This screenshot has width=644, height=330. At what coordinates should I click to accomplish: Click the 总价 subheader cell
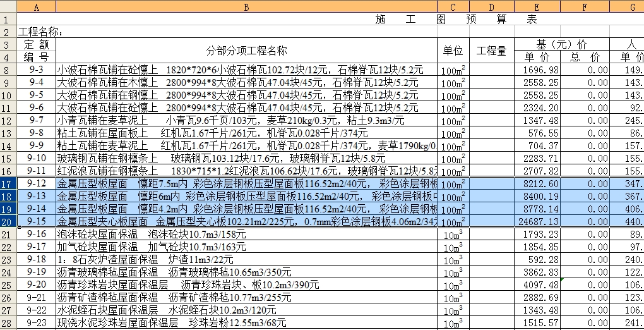585,57
